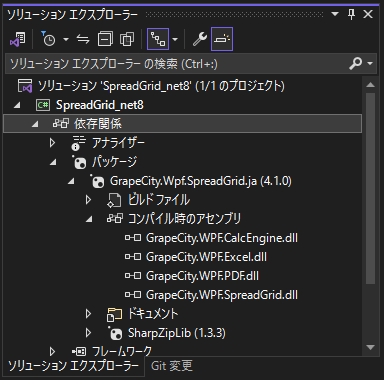Click the パッケージ package icon
This screenshot has height=380, width=384.
pyautogui.click(x=79, y=162)
